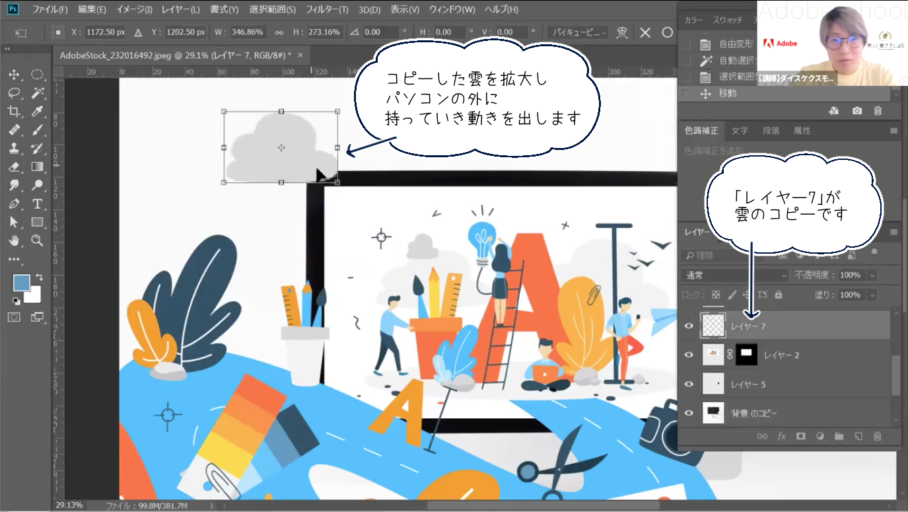Screen dimensions: 908x512
Task: Swap foreground and background colors
Action: (39, 277)
